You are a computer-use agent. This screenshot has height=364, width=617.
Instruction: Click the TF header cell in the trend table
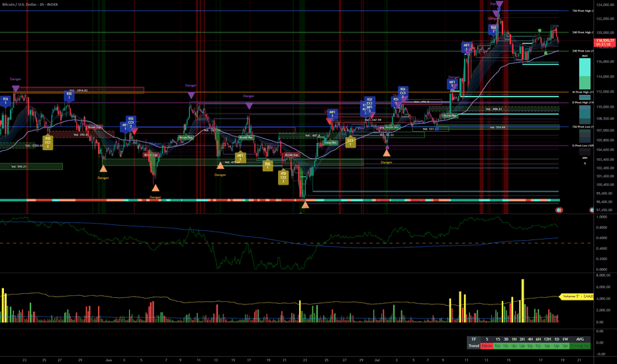coord(474,340)
